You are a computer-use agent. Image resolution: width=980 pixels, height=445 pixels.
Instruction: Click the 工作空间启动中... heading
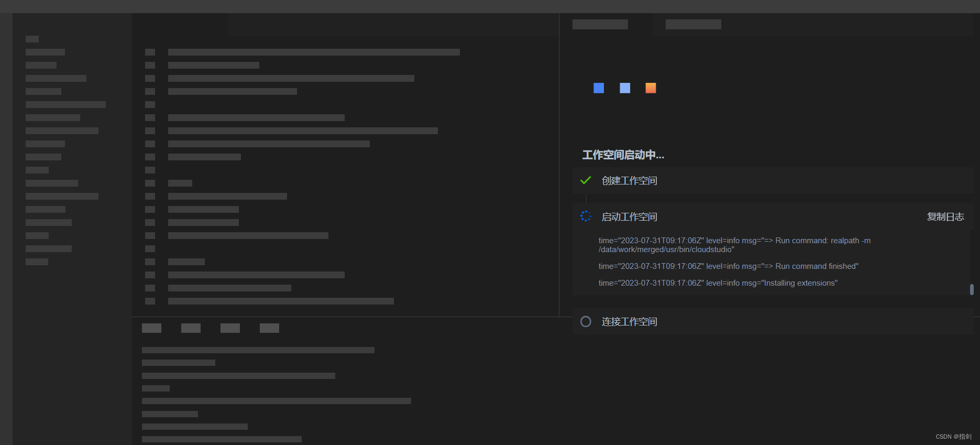[x=623, y=155]
